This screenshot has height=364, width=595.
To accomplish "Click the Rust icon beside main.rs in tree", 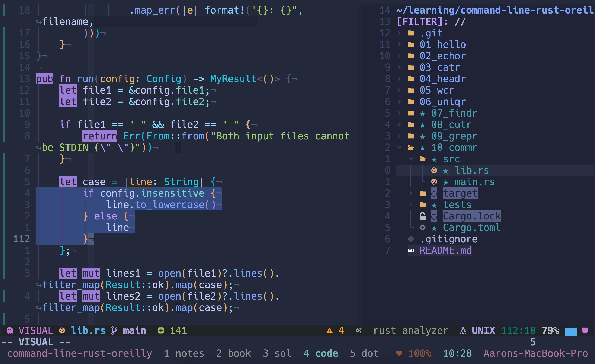I will point(434,182).
